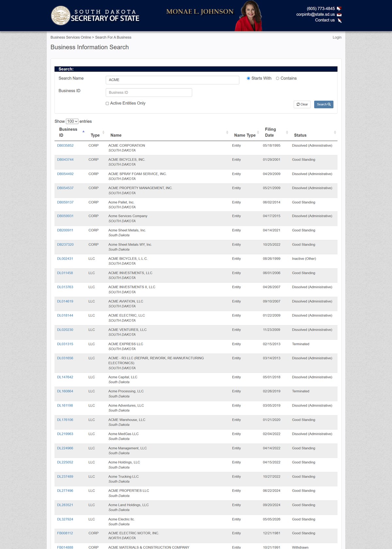392x549 pixels.
Task: Sort the Name Type column
Action: pos(258,132)
